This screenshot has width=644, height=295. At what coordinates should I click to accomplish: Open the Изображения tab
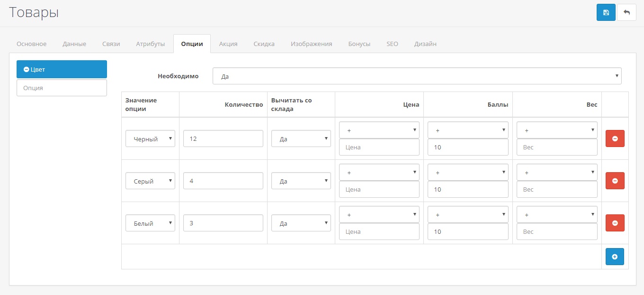pos(311,44)
